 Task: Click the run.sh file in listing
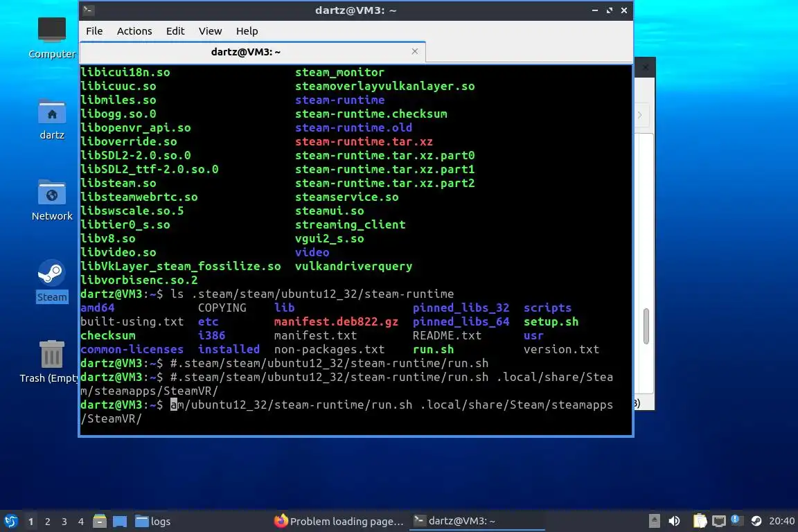[x=433, y=349]
